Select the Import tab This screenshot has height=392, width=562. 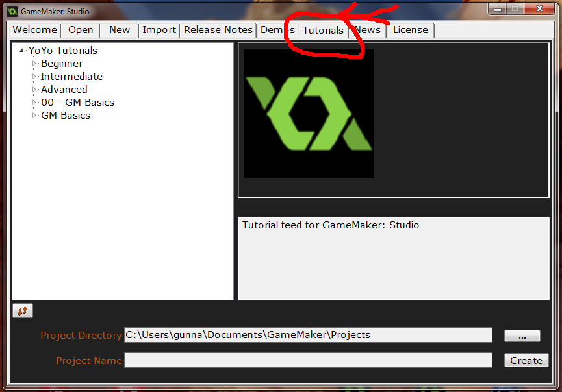click(x=159, y=30)
